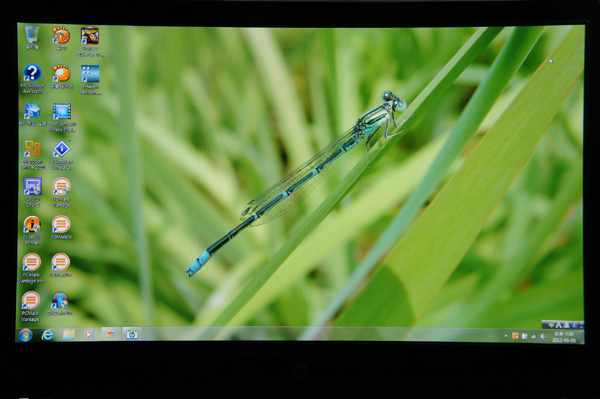The height and width of the screenshot is (399, 600).
Task: Select the 3DMark06 desktop shortcut
Action: point(61,227)
